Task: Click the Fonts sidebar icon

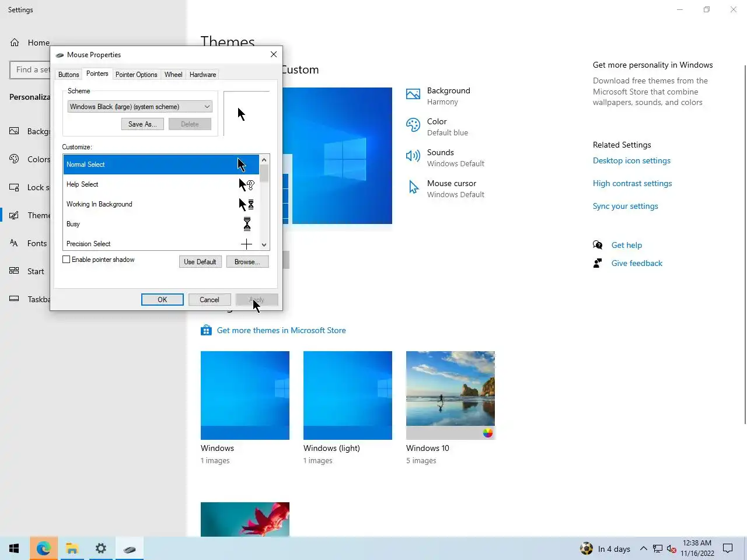Action: tap(15, 243)
